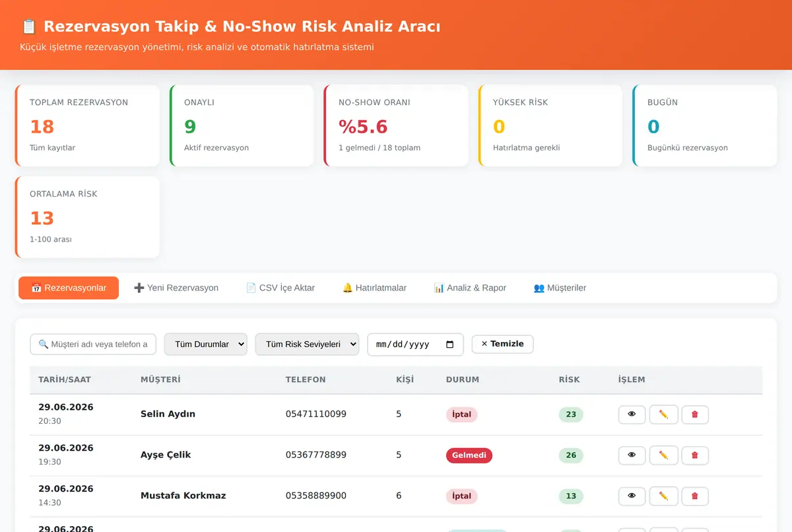792x532 pixels.
Task: Click phone number 05471110099
Action: pyautogui.click(x=316, y=415)
